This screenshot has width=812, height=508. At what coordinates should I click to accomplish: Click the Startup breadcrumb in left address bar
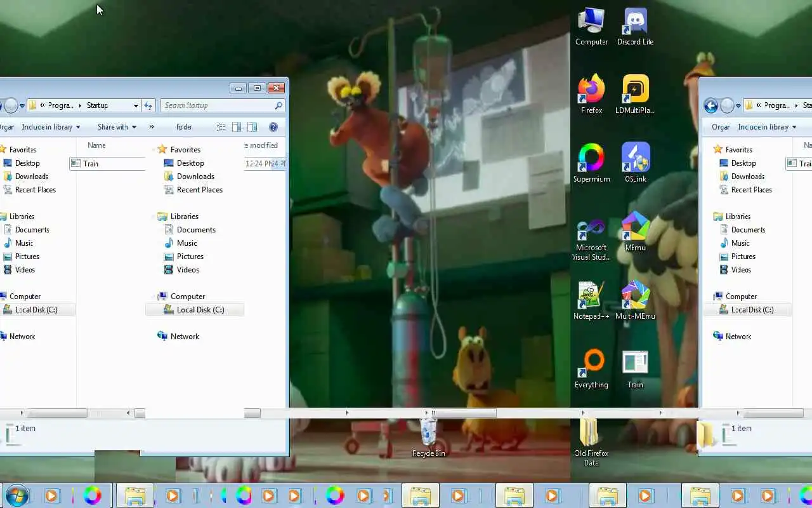coord(97,105)
